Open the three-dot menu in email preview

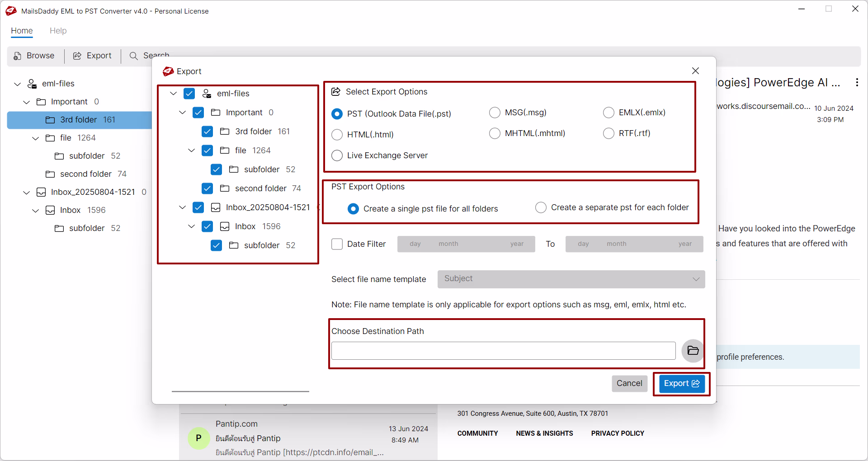[x=857, y=82]
